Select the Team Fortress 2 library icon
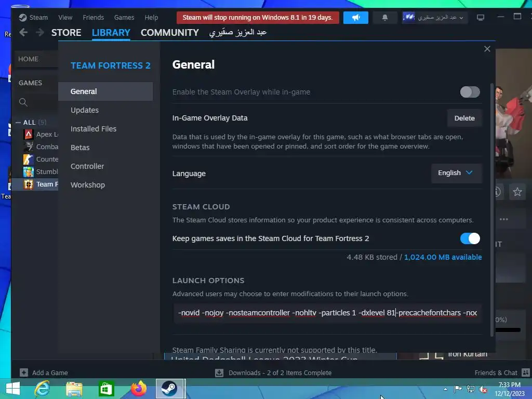Screen dimensions: 532x399 pos(29,184)
